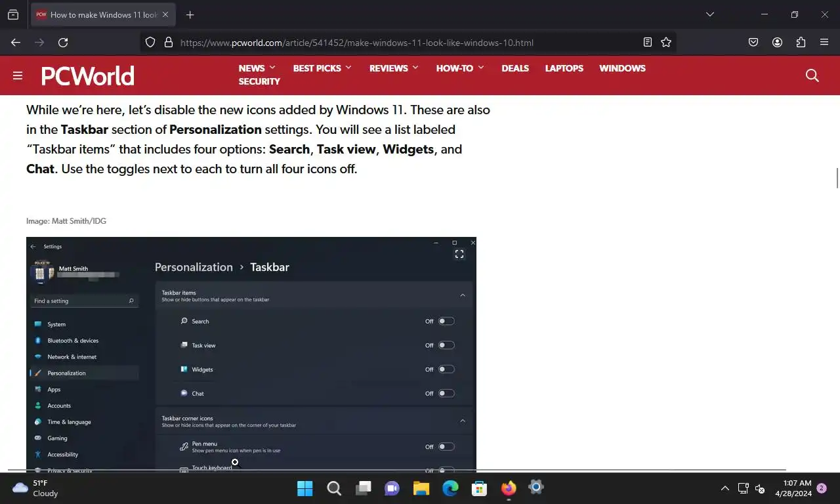Open Chat app on taskbar
The image size is (840, 504).
392,488
